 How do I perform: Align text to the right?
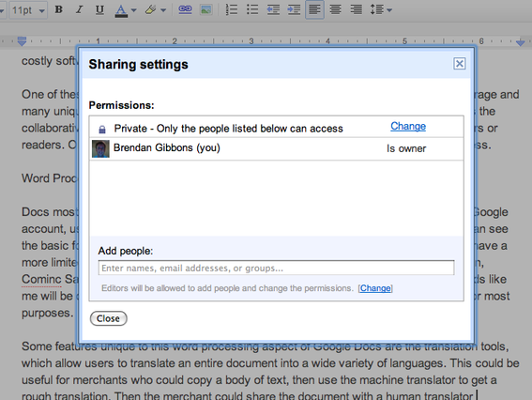356,9
